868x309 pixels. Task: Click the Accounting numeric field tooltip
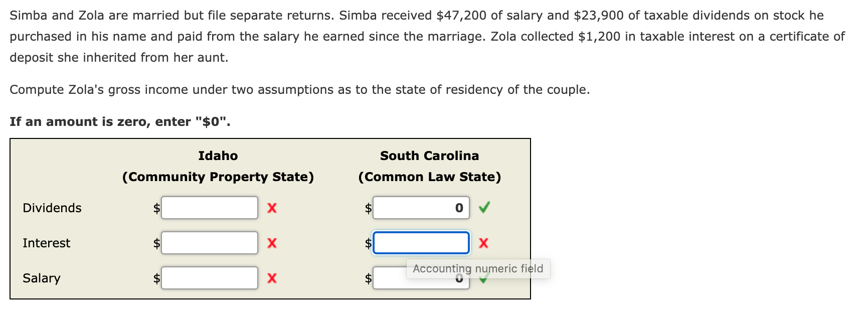[478, 269]
